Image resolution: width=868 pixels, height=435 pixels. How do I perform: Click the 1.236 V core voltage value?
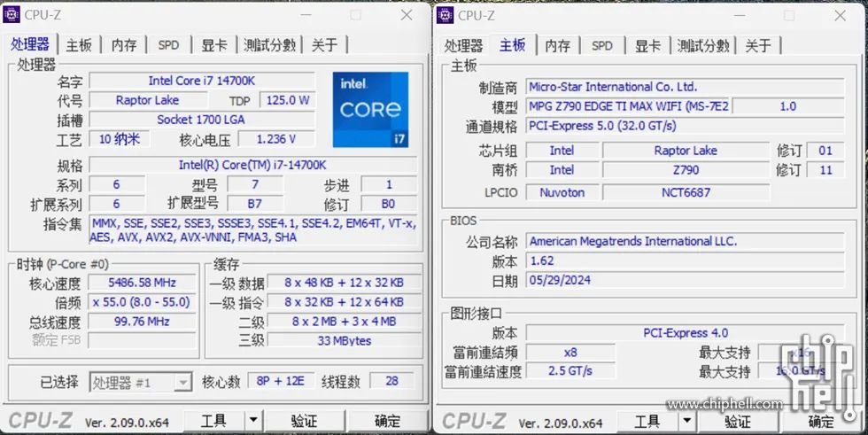point(276,139)
